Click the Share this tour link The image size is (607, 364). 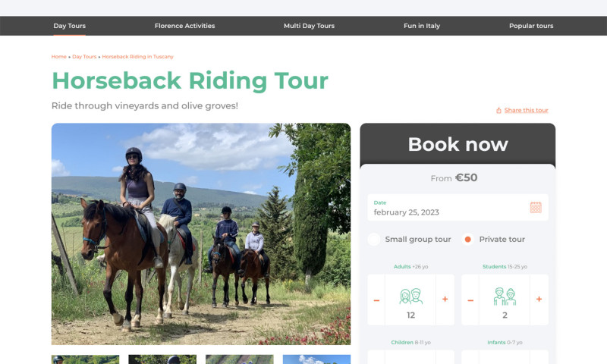tap(526, 111)
